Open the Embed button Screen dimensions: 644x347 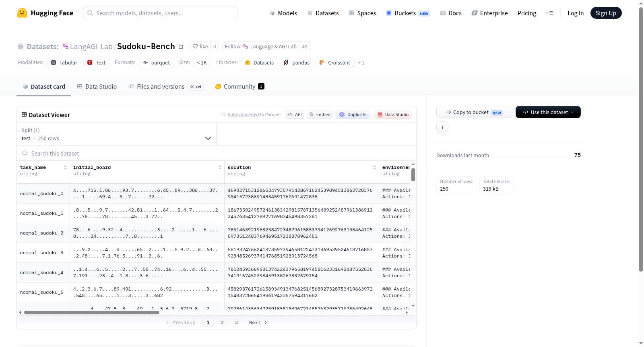coord(320,114)
